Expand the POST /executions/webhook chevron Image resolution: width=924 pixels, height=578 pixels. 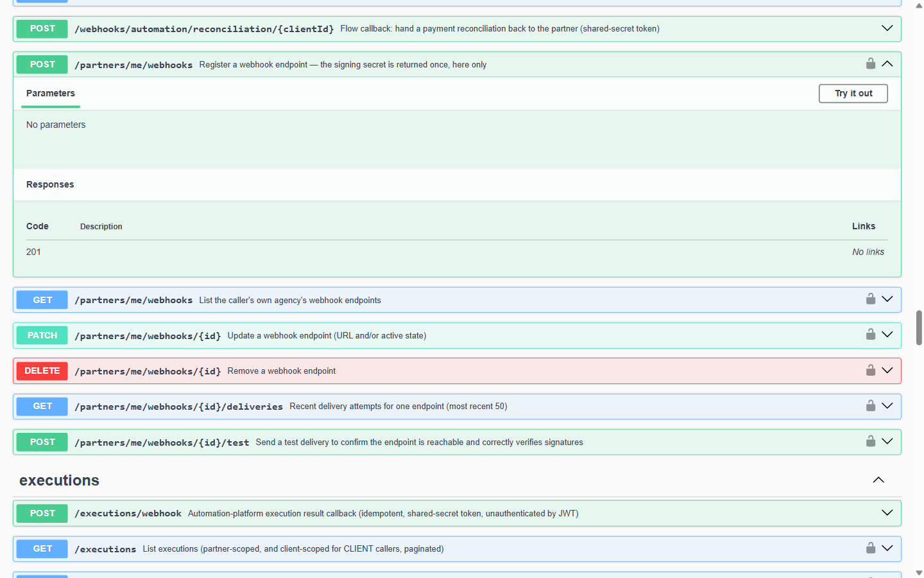[x=887, y=512]
